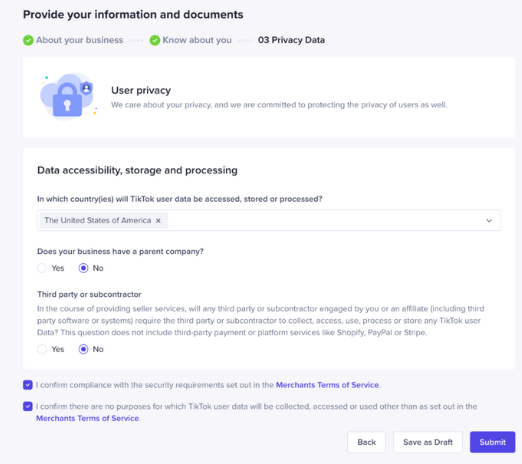Uncheck the security requirements compliance checkbox

pyautogui.click(x=28, y=385)
